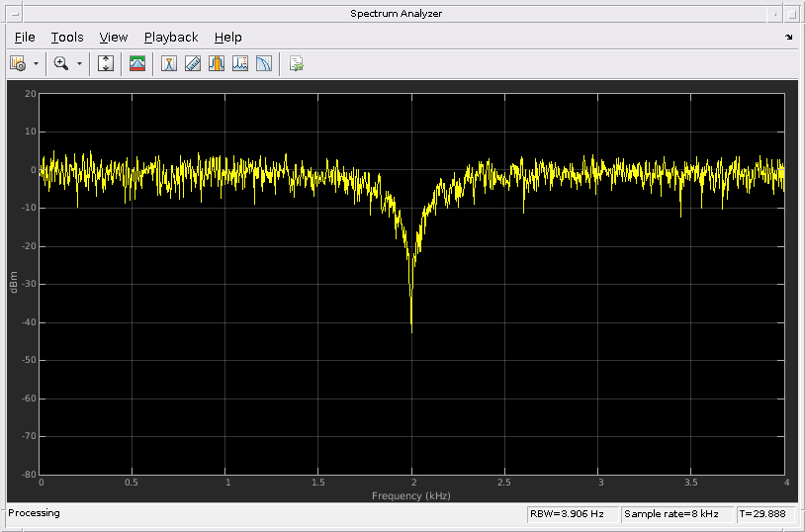Select the Zoom magnifier tool

click(x=61, y=63)
